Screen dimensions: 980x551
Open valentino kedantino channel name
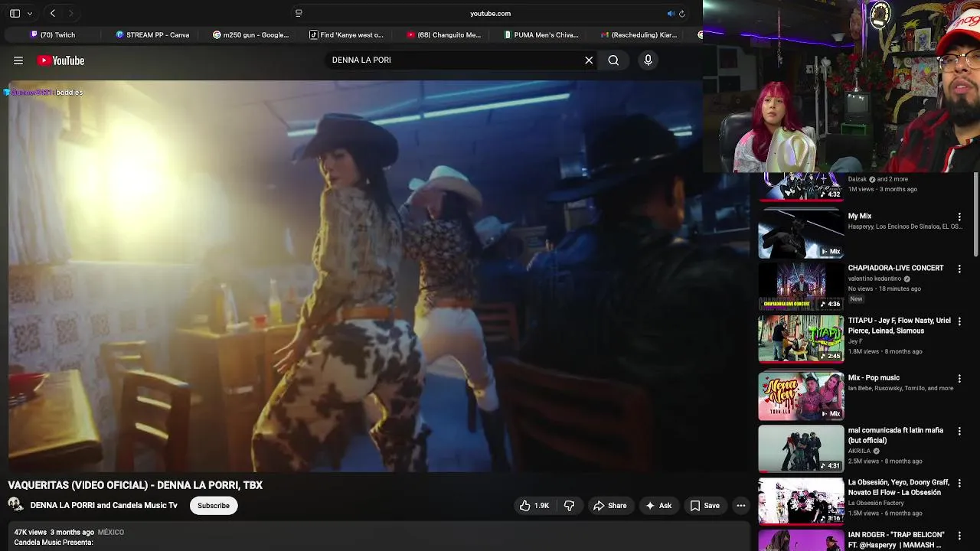pos(874,279)
